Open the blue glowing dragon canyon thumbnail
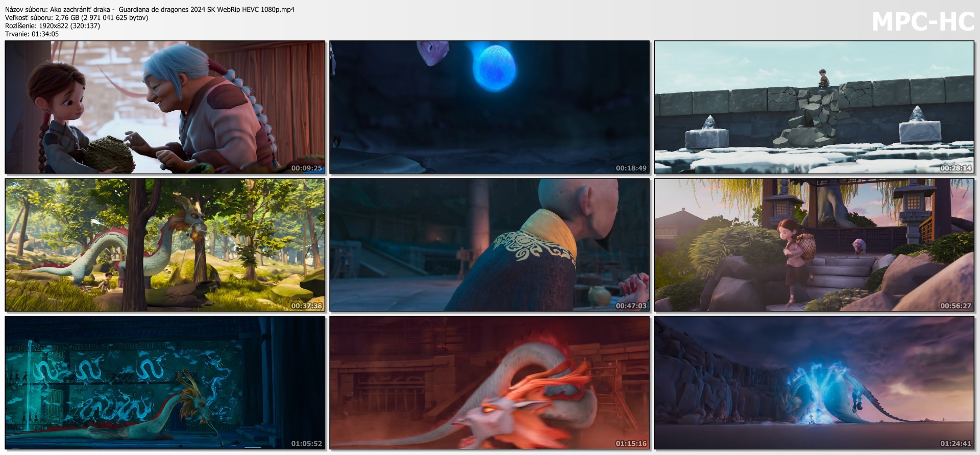This screenshot has height=455, width=980. [x=814, y=383]
